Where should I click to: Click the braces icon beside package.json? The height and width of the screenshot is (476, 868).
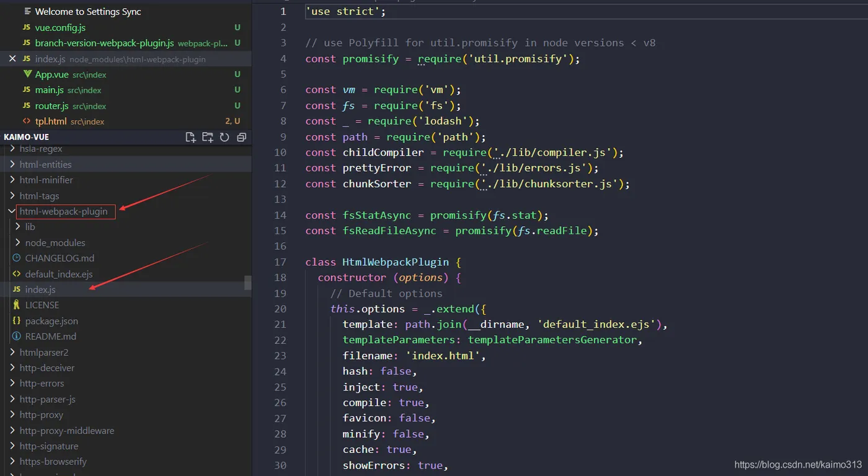coord(17,320)
